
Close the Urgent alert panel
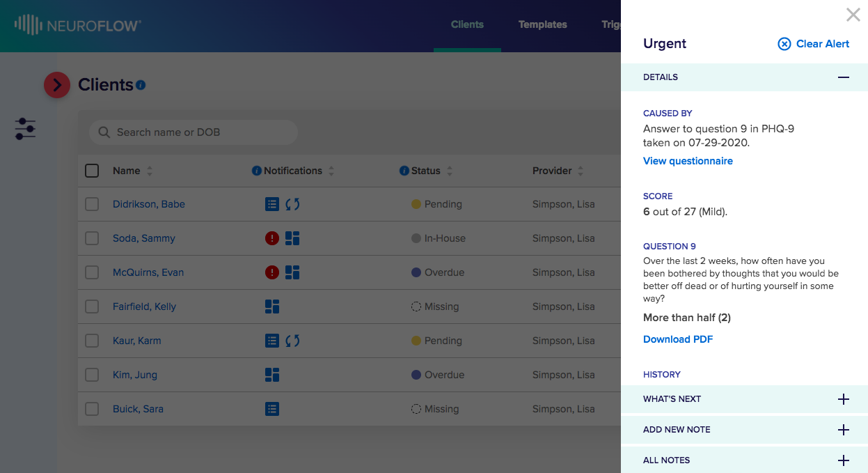click(853, 15)
